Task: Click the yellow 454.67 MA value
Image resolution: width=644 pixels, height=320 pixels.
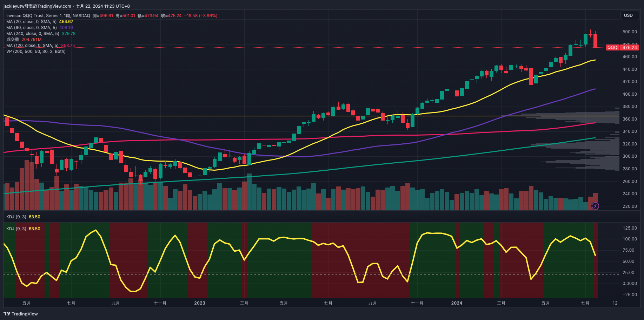Action: click(x=66, y=22)
